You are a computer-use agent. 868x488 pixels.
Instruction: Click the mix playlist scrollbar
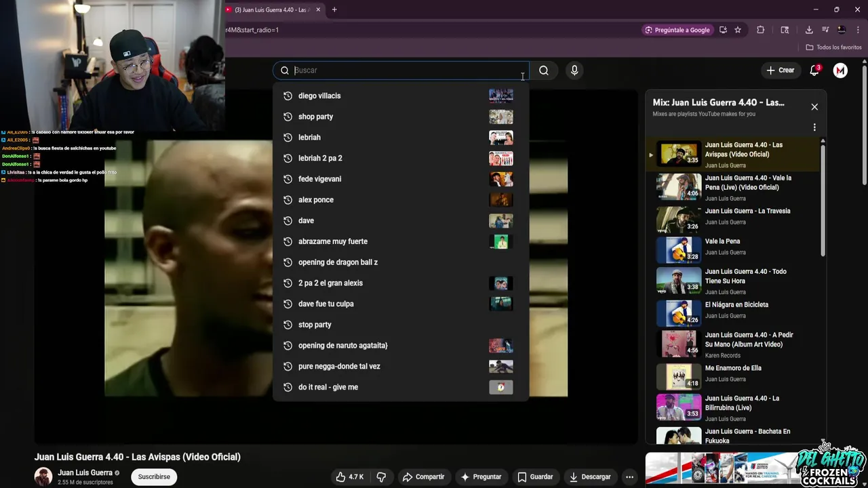(x=823, y=200)
